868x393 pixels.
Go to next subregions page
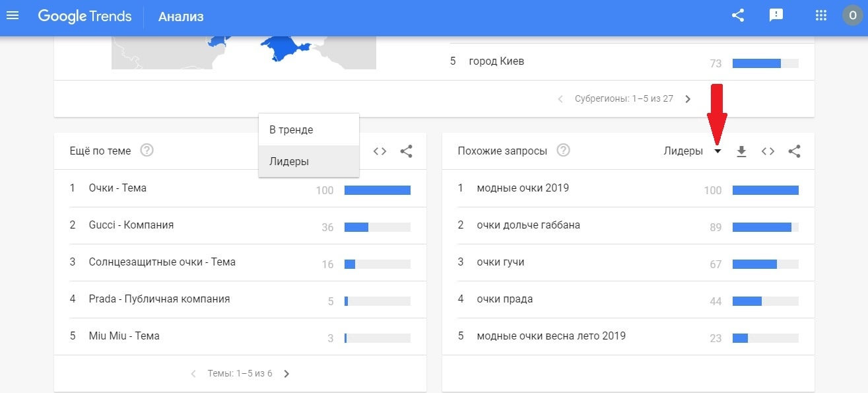pos(688,99)
